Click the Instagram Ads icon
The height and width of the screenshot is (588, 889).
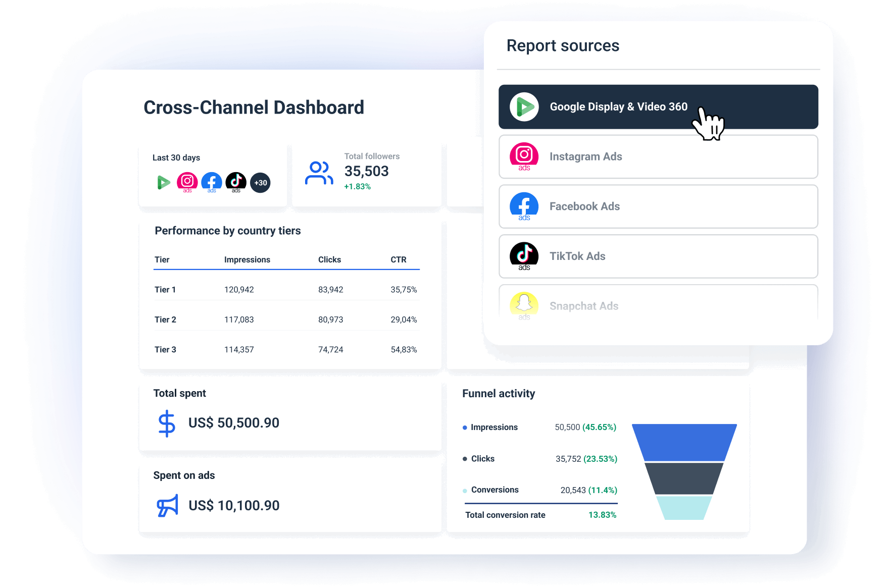tap(524, 156)
